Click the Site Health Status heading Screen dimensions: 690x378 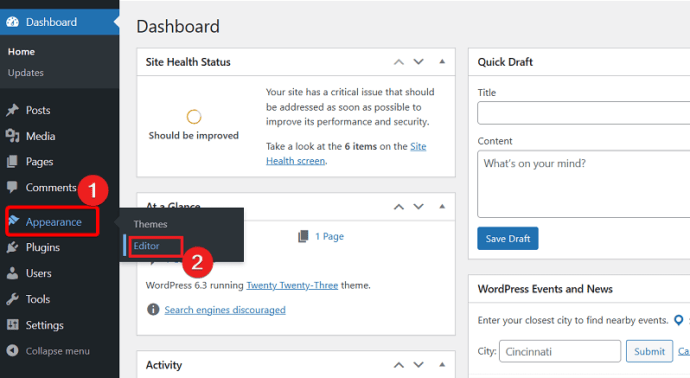tap(188, 62)
